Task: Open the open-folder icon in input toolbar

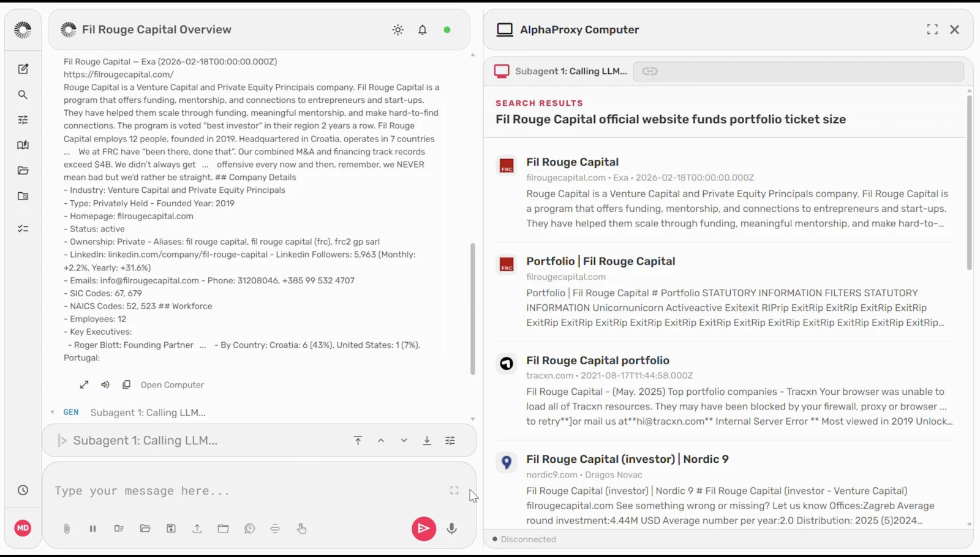Action: click(x=145, y=529)
